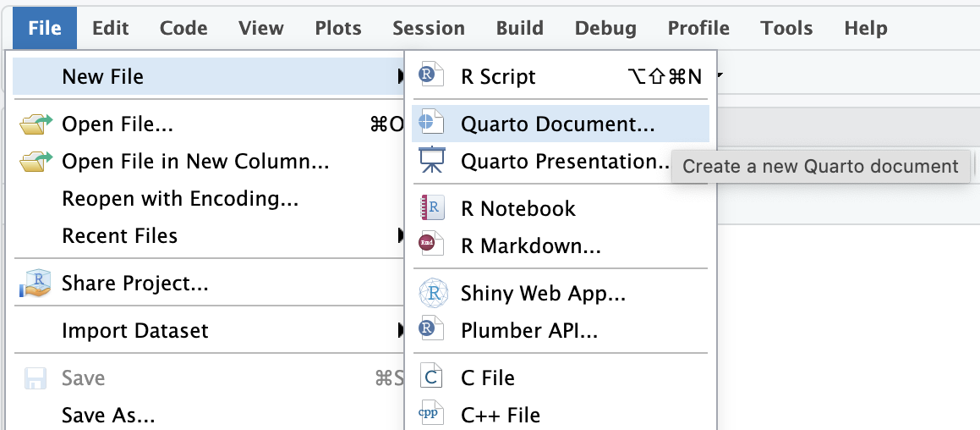This screenshot has height=430, width=980.
Task: Select Reopen with Encoding option
Action: pos(180,199)
